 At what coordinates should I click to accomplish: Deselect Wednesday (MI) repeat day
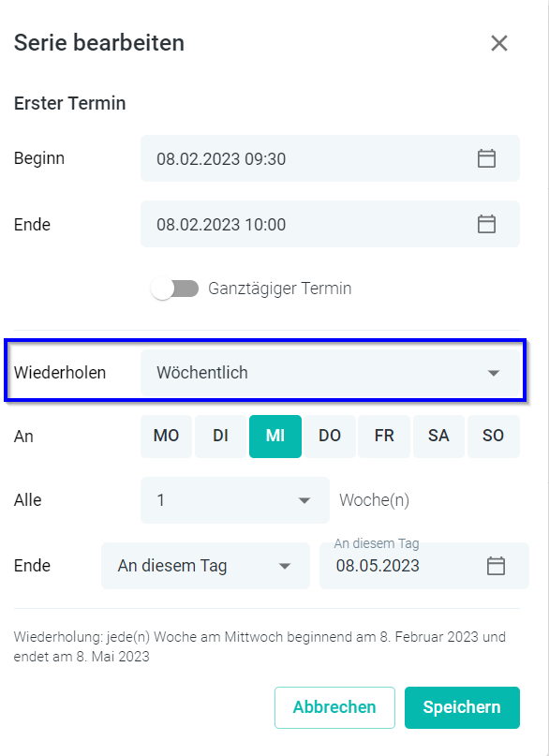[x=275, y=436]
